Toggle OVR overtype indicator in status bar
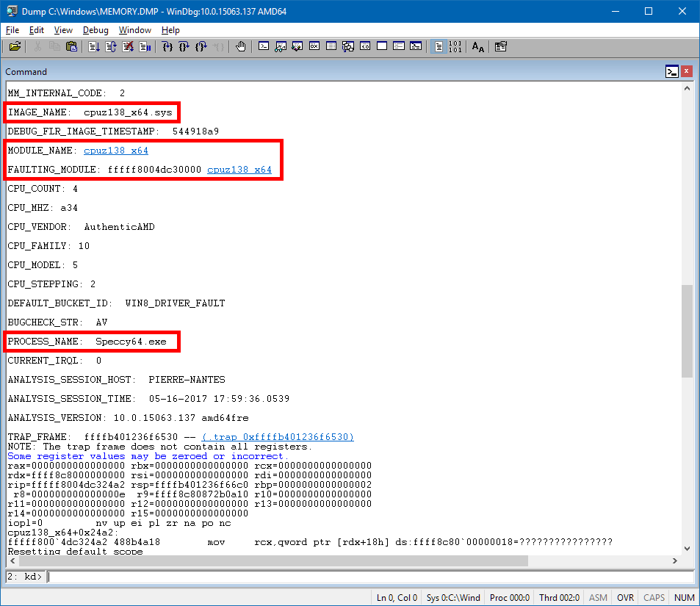The image size is (700, 606). pos(625,597)
